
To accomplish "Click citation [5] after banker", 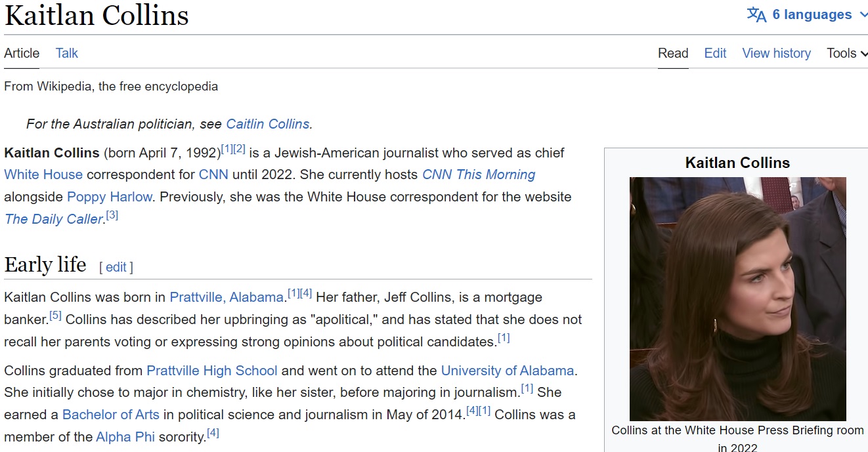I will pyautogui.click(x=56, y=315).
